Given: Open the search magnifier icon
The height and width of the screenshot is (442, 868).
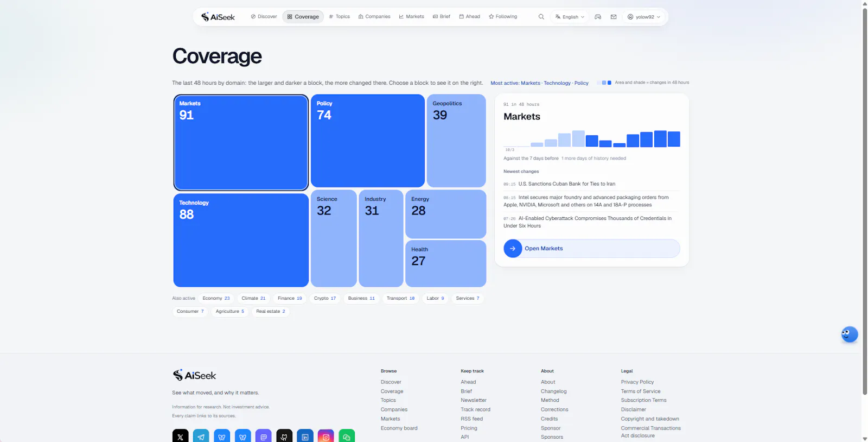Looking at the screenshot, I should coord(541,17).
